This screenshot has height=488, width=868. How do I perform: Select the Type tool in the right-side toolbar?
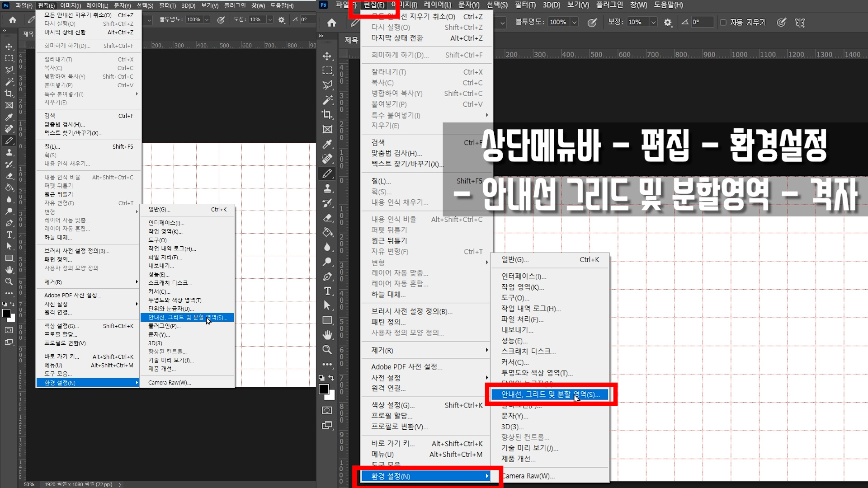[x=327, y=291]
